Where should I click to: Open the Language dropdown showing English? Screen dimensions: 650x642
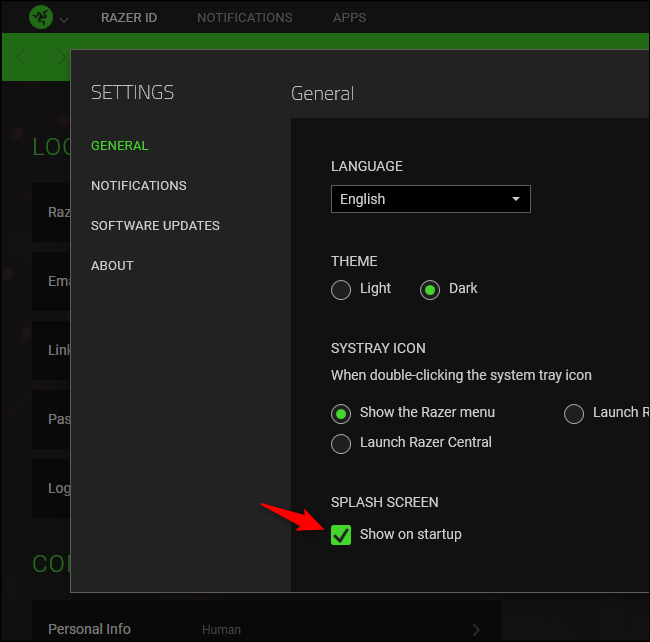pos(430,199)
